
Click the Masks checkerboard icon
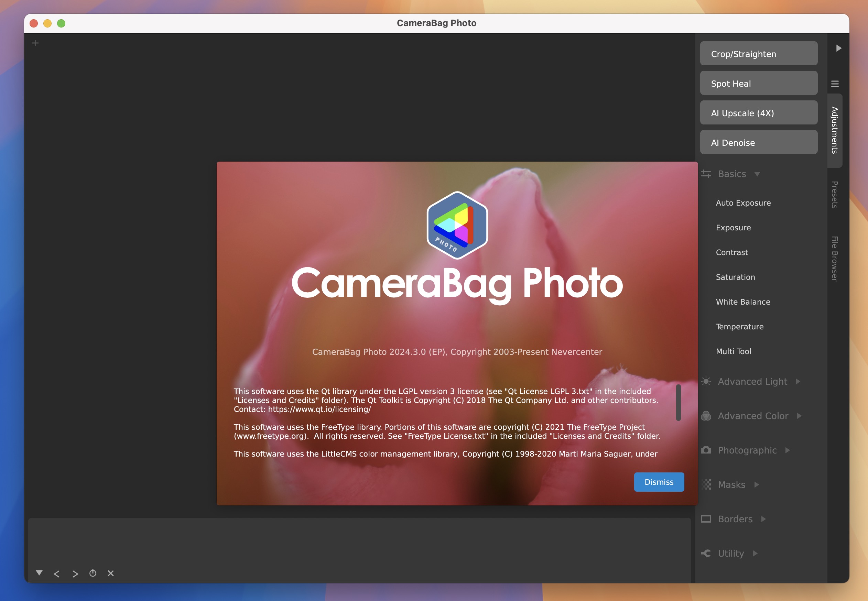tap(707, 485)
